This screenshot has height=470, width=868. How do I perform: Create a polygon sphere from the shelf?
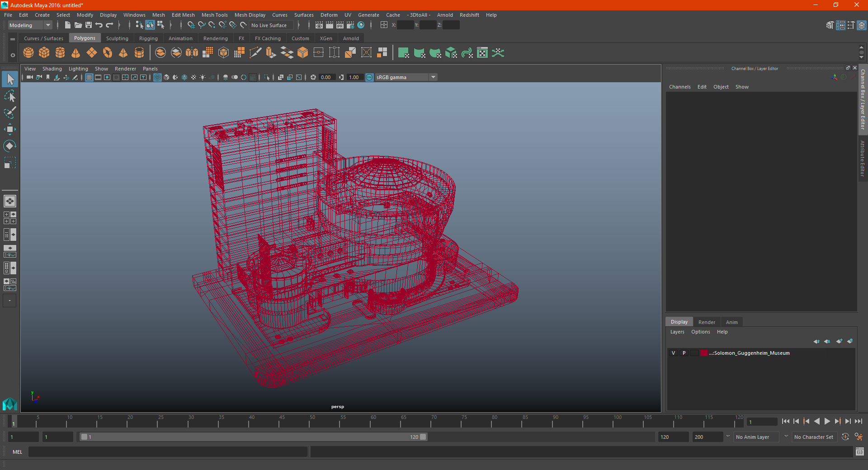click(28, 53)
